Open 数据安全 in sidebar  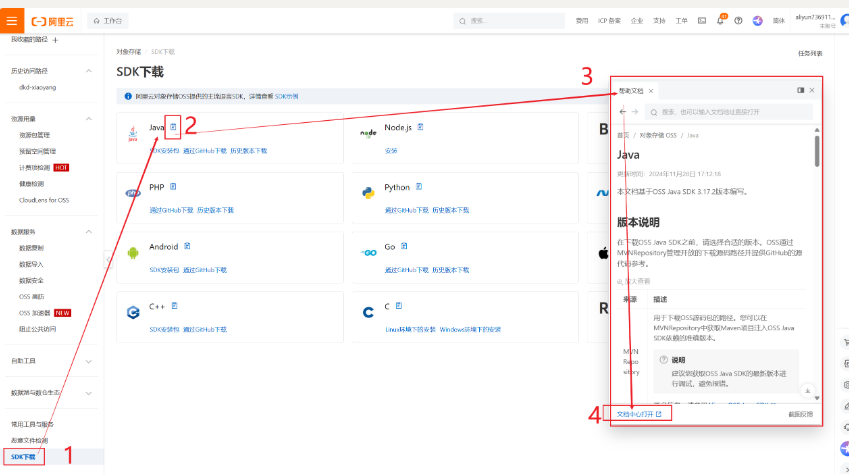31,281
